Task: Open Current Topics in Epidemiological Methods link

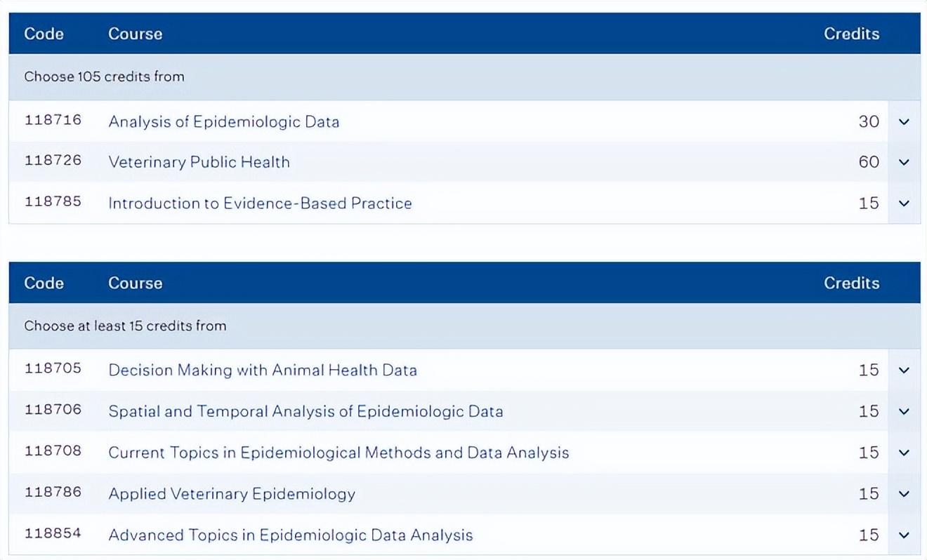Action: [x=338, y=453]
